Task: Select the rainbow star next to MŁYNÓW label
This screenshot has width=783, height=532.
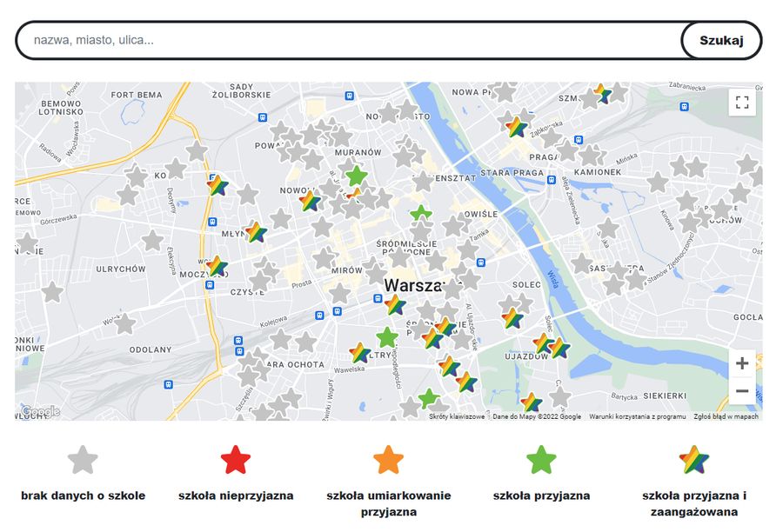Action: (256, 232)
